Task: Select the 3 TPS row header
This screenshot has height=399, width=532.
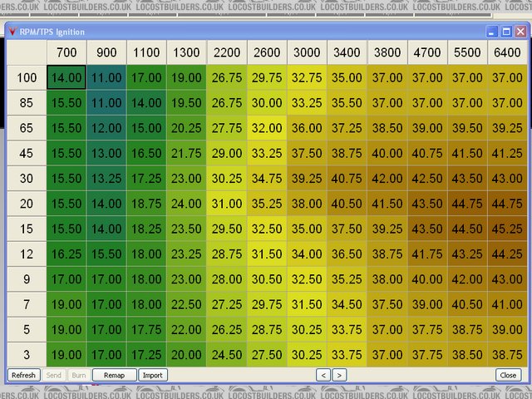Action: pos(27,354)
